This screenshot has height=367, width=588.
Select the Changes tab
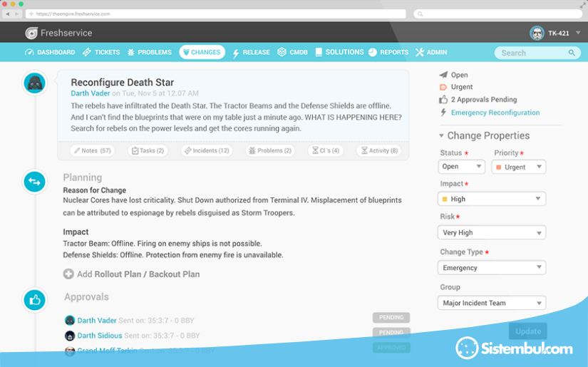tap(202, 52)
